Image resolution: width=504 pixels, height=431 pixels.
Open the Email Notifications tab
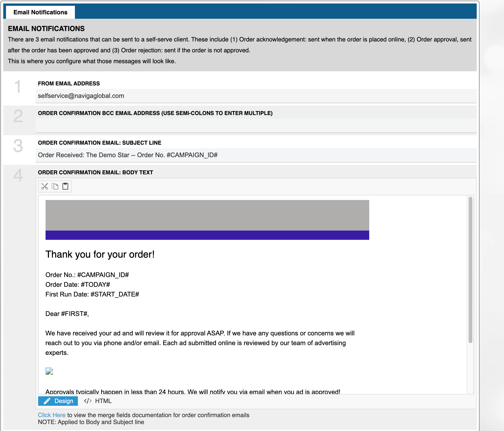coord(40,12)
